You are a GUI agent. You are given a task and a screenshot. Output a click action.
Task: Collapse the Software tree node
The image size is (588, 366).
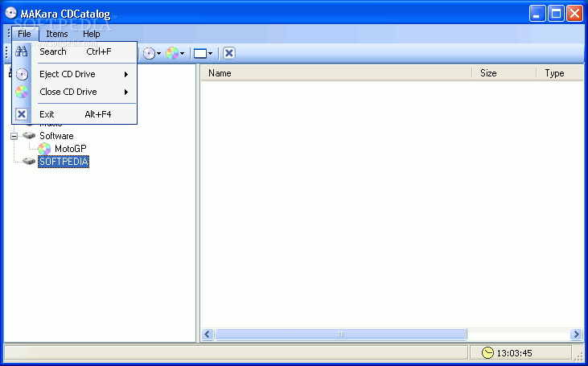14,136
